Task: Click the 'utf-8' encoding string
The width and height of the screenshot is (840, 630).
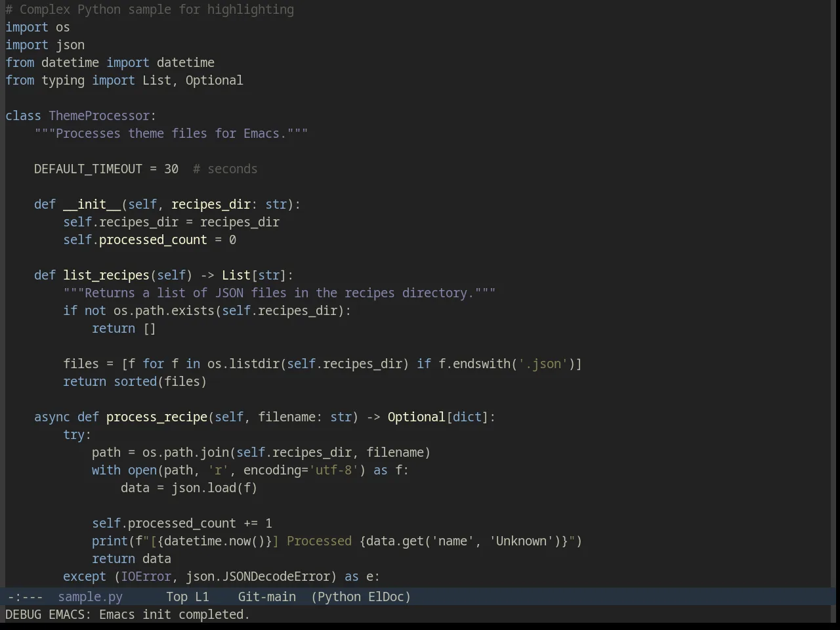Action: [x=333, y=470]
